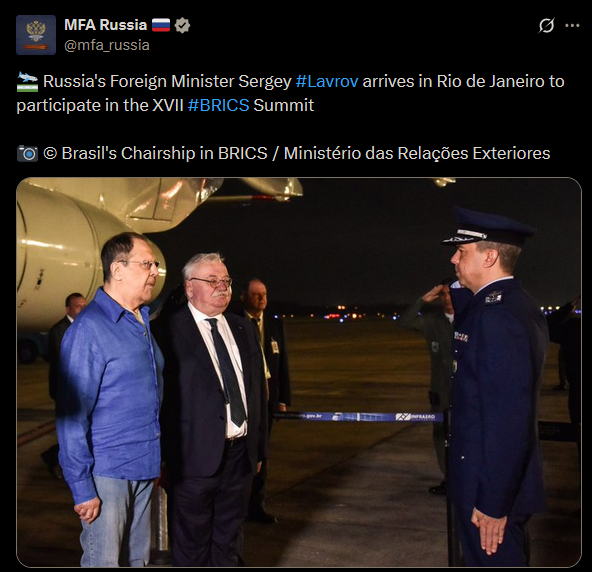Click the post text mentioning Rio de Janeiro
Viewport: 592px width, 572px height.
290,93
